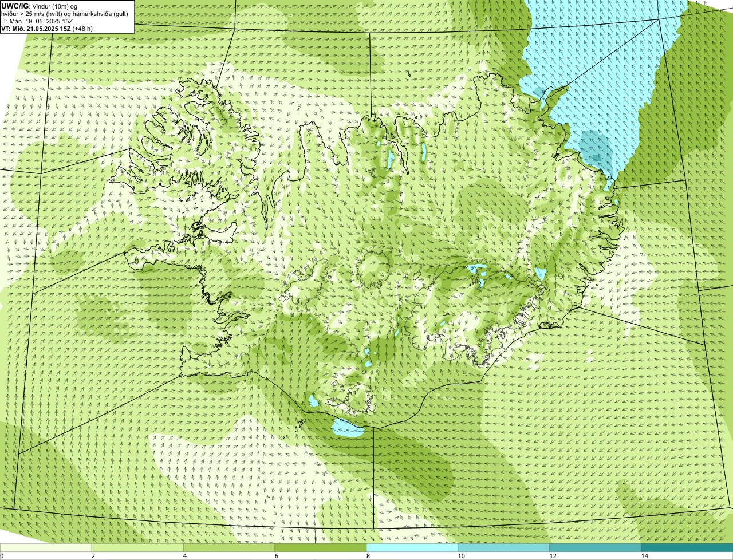Viewport: 733px width, 560px height.
Task: Click the '12' label on the color scale
Action: pyautogui.click(x=553, y=556)
